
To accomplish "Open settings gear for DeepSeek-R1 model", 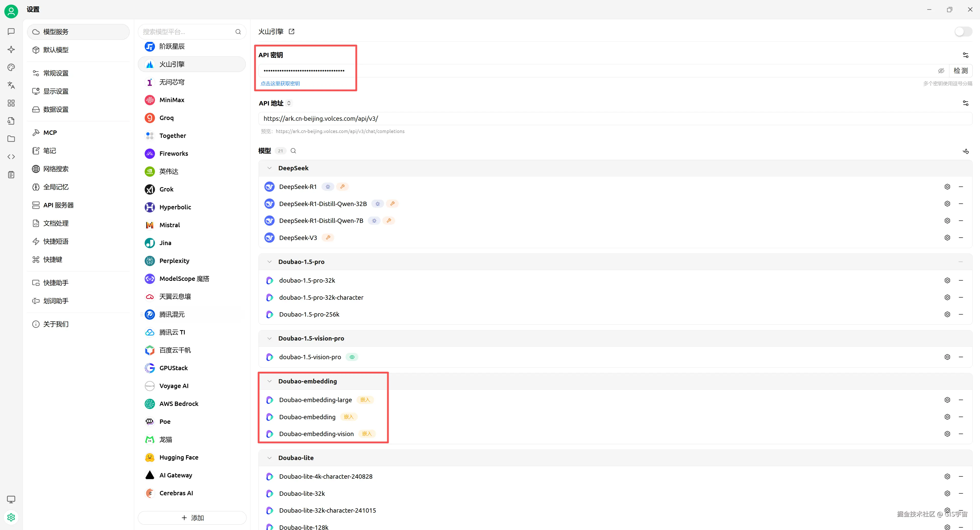I will click(947, 187).
